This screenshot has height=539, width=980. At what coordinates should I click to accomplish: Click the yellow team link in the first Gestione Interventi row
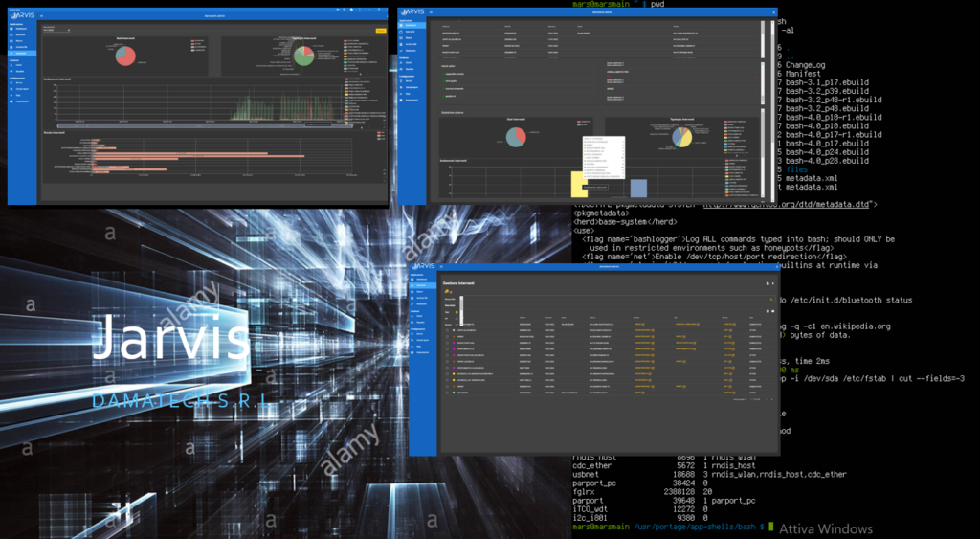pyautogui.click(x=638, y=324)
